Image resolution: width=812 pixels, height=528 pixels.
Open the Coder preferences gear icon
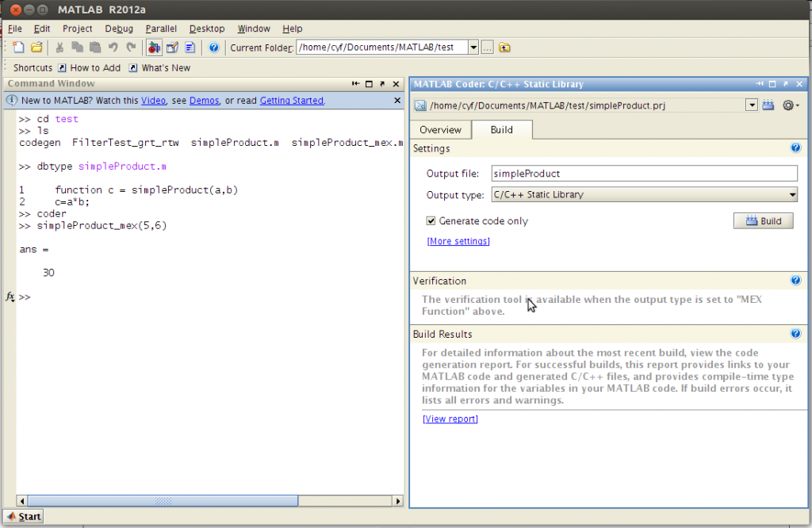pos(789,104)
